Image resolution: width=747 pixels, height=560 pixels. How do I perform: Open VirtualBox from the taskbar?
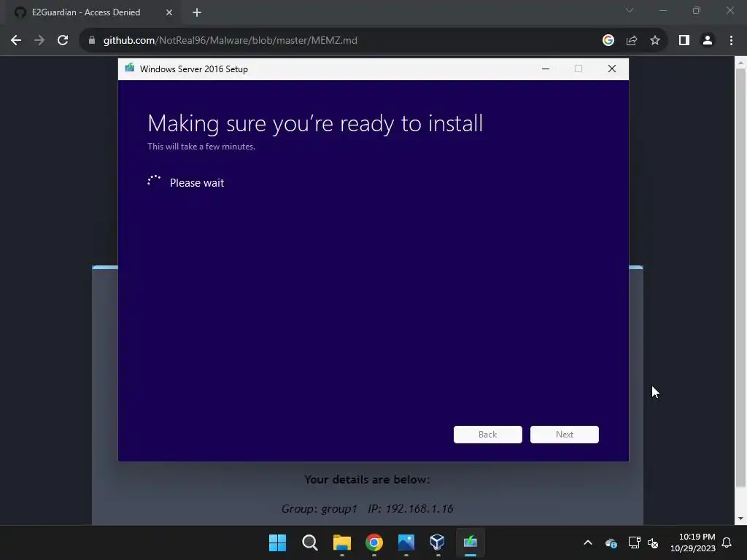438,542
